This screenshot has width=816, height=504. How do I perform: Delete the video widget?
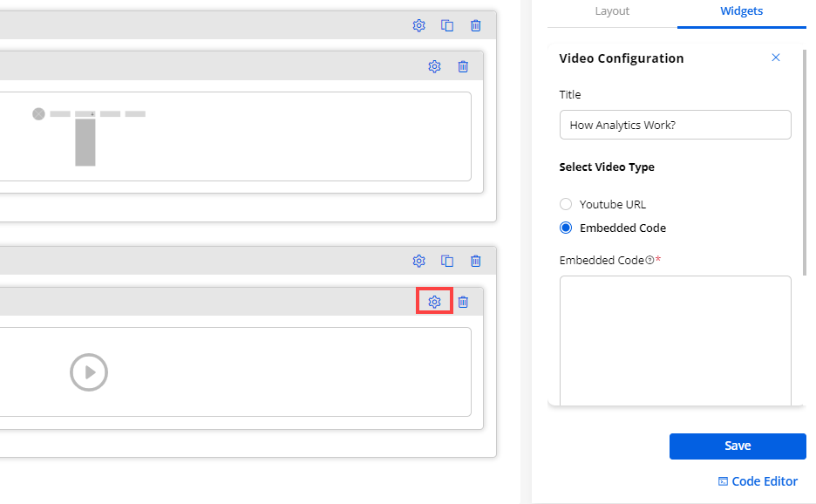pos(463,302)
